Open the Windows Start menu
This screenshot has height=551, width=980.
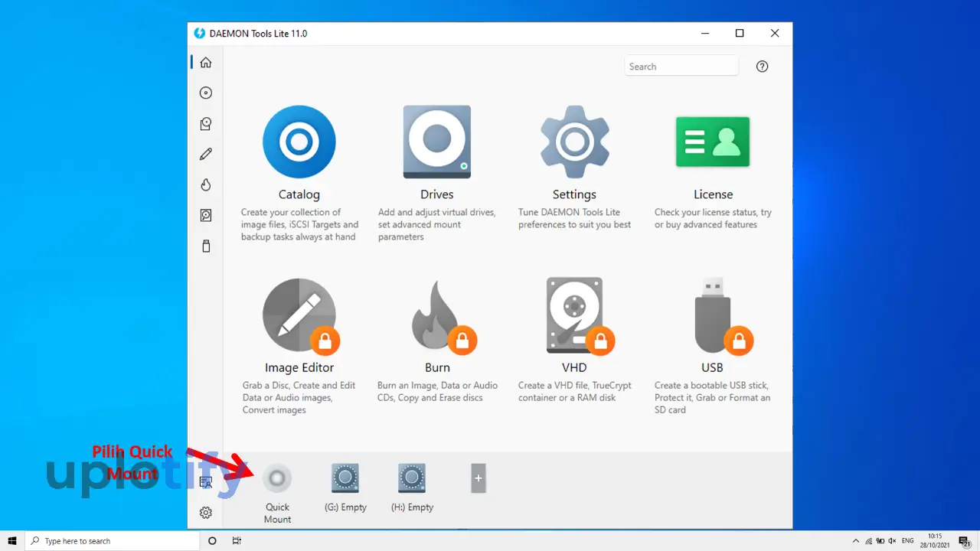point(12,541)
